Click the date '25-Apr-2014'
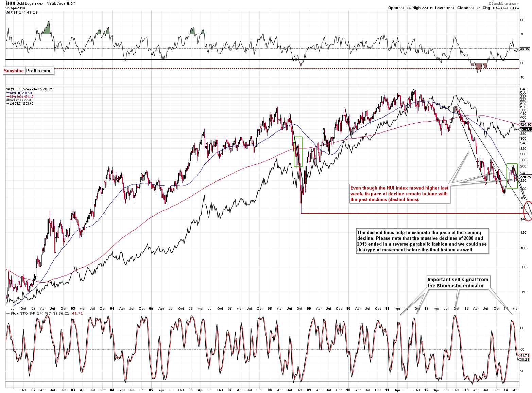This screenshot has height=393, width=532. coord(15,8)
